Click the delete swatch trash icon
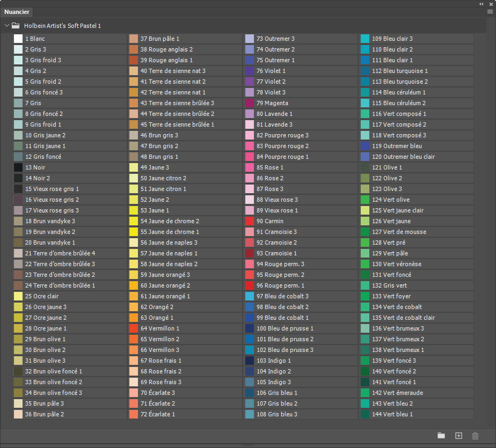 [x=475, y=436]
